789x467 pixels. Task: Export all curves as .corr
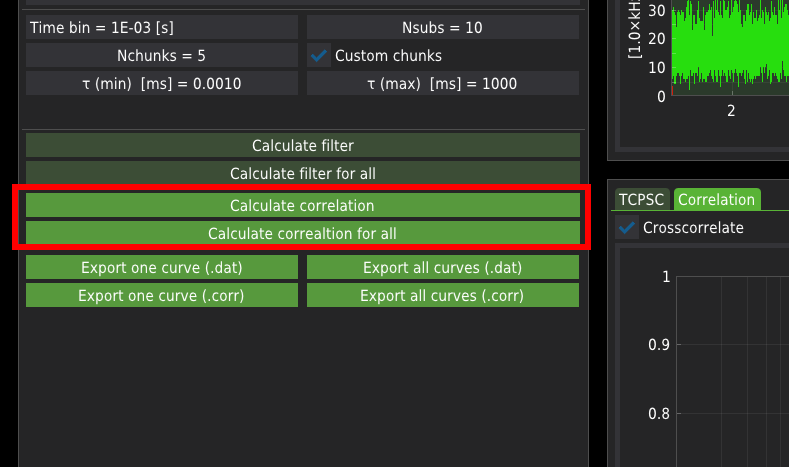click(443, 295)
